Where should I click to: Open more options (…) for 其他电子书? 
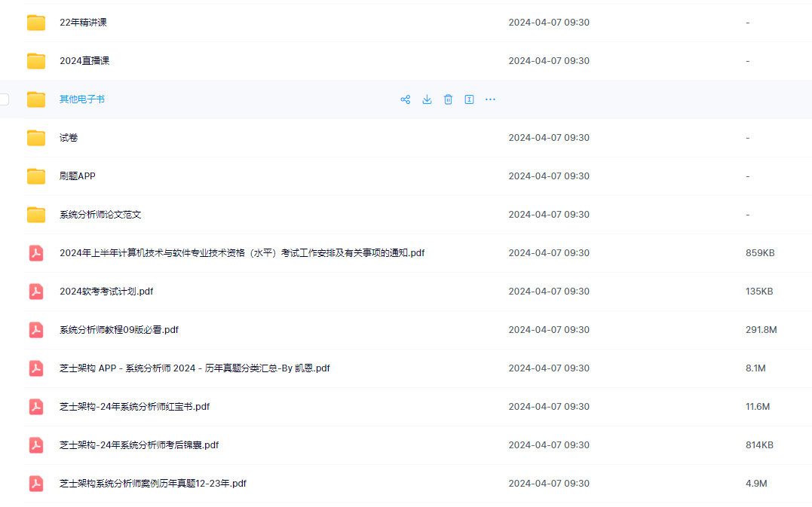pos(490,99)
